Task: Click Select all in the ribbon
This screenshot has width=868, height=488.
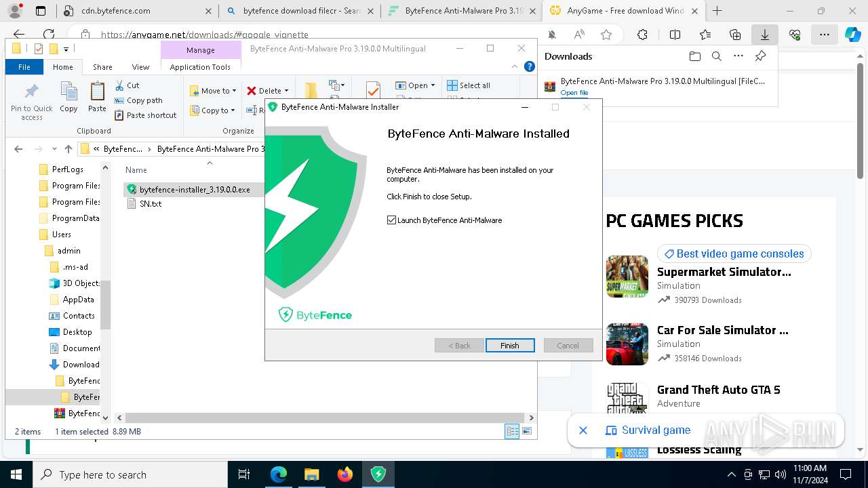Action: [469, 85]
